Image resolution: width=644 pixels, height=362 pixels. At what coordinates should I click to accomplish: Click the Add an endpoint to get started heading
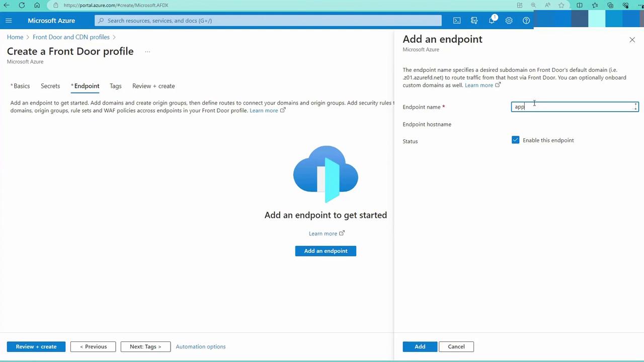(326, 215)
